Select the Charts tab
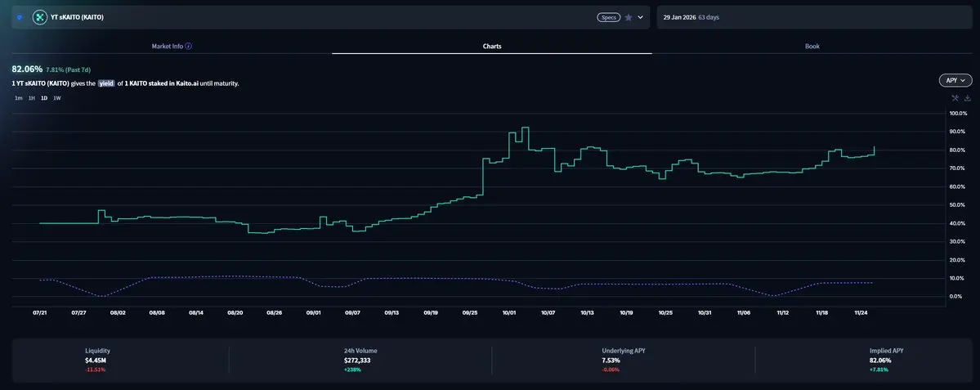This screenshot has width=980, height=390. tap(492, 47)
